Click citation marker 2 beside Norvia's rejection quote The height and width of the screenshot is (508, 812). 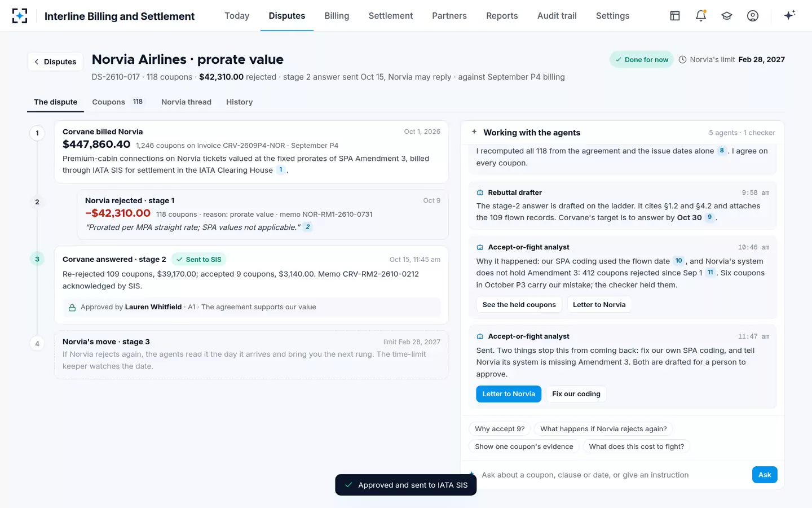pyautogui.click(x=308, y=227)
